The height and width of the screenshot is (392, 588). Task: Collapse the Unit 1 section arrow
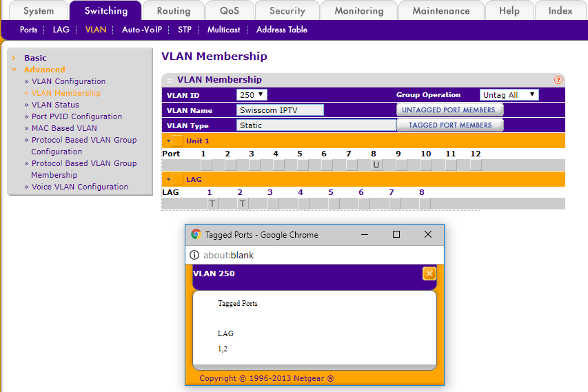pyautogui.click(x=168, y=141)
